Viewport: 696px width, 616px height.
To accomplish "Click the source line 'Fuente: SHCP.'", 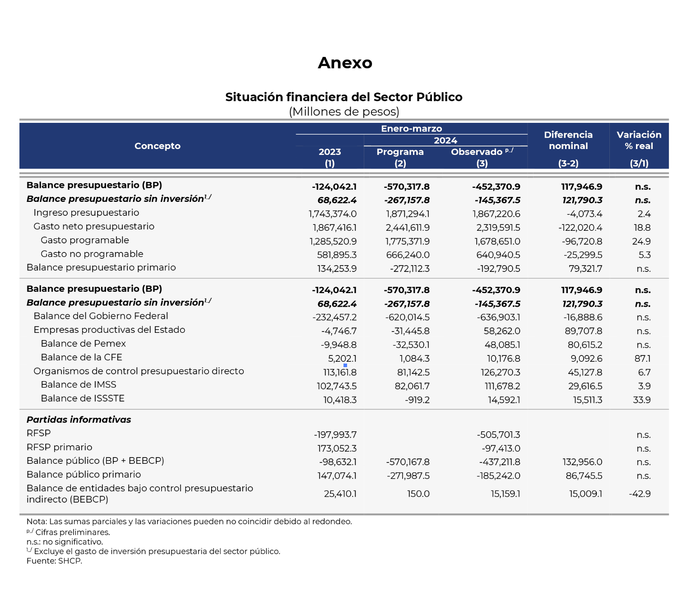I will point(54,561).
